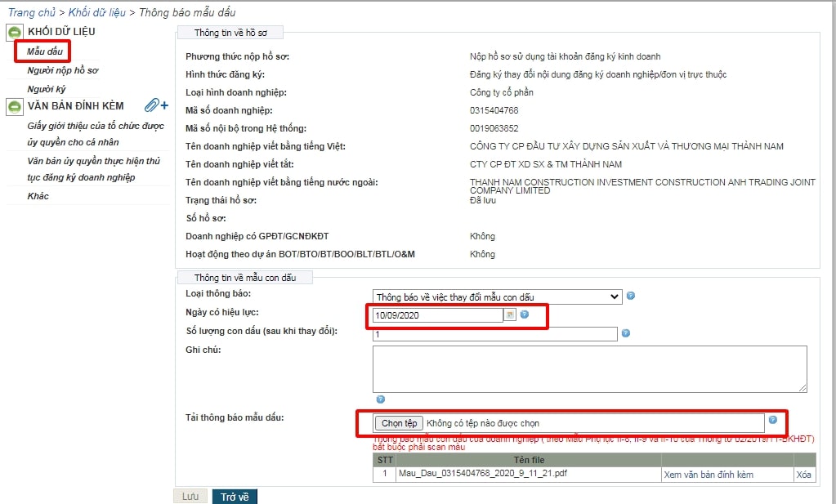
Task: Open the Loại thông báo dropdown
Action: pos(613,297)
